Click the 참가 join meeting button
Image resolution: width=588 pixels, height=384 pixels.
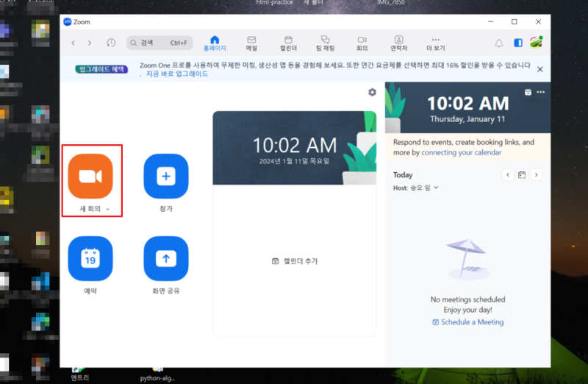(x=166, y=176)
